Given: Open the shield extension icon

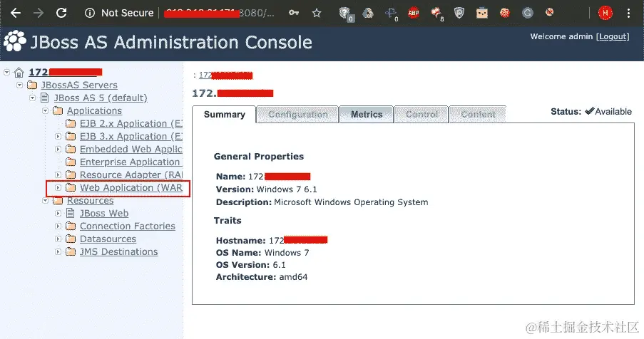Looking at the screenshot, I should 459,13.
